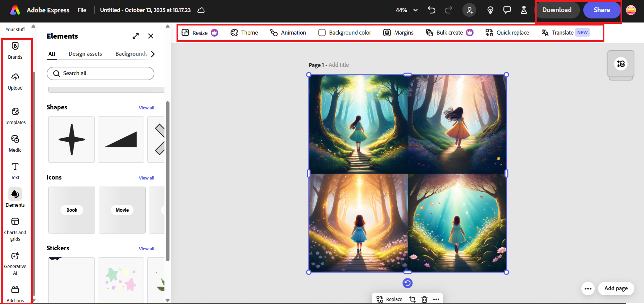Click the Crop icon in the image toolbar

[x=412, y=299]
